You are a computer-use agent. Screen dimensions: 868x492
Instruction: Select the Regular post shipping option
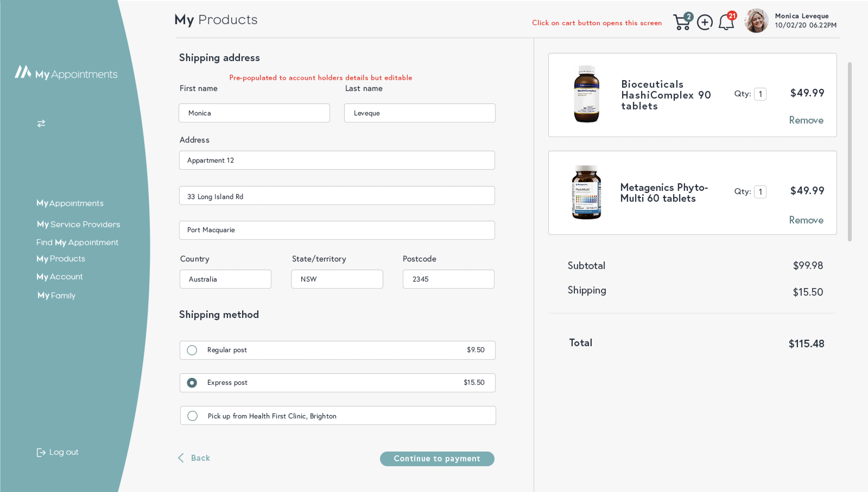tap(192, 350)
